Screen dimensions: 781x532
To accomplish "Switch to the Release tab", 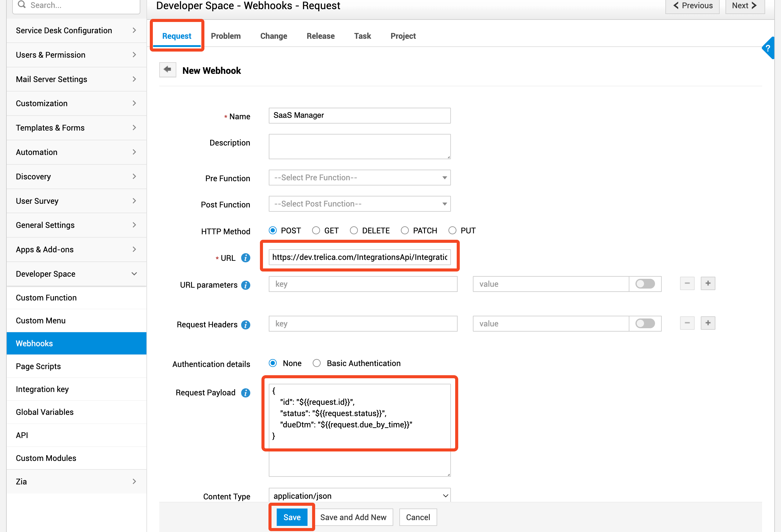I will [x=321, y=36].
